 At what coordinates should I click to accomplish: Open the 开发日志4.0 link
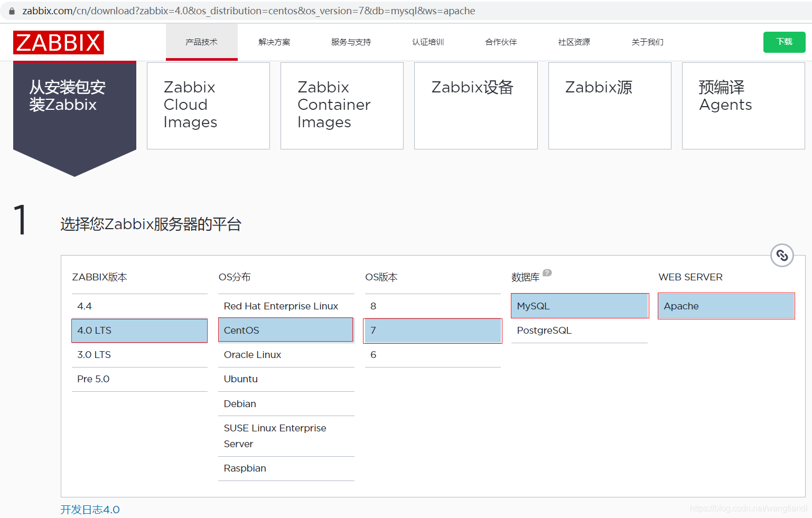pyautogui.click(x=90, y=510)
